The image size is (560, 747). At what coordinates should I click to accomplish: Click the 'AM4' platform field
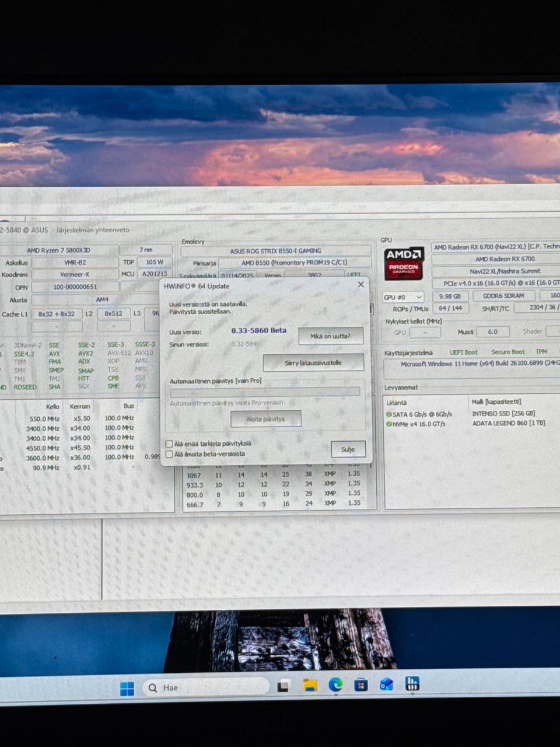[x=102, y=300]
